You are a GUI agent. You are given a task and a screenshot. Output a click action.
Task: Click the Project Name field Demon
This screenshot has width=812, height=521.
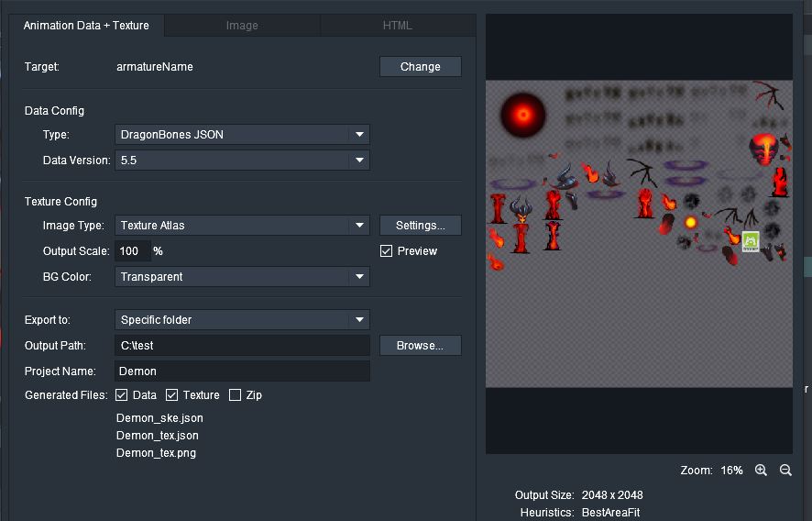pos(242,371)
